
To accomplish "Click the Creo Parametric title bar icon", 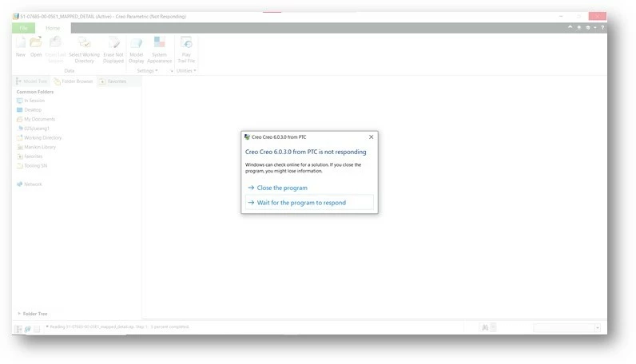I will coord(16,16).
